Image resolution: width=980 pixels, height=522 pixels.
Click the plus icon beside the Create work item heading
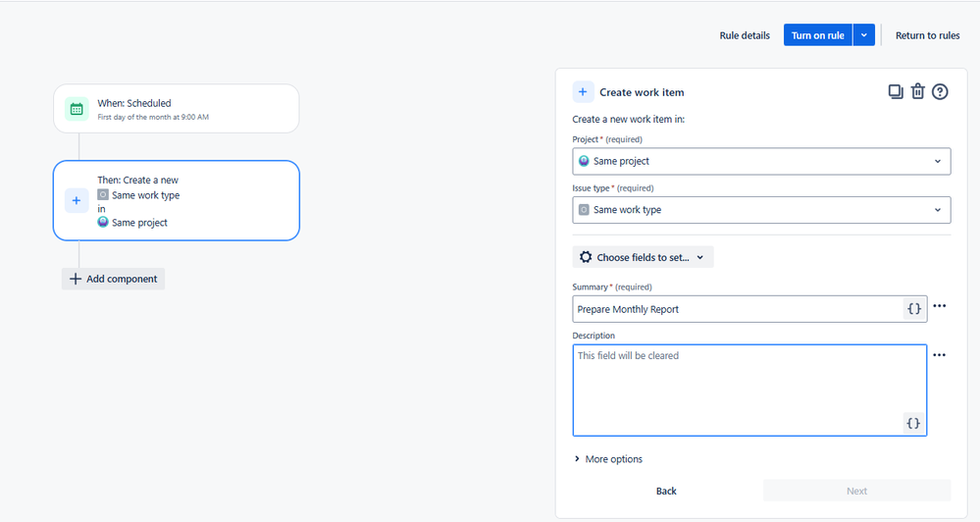[583, 92]
